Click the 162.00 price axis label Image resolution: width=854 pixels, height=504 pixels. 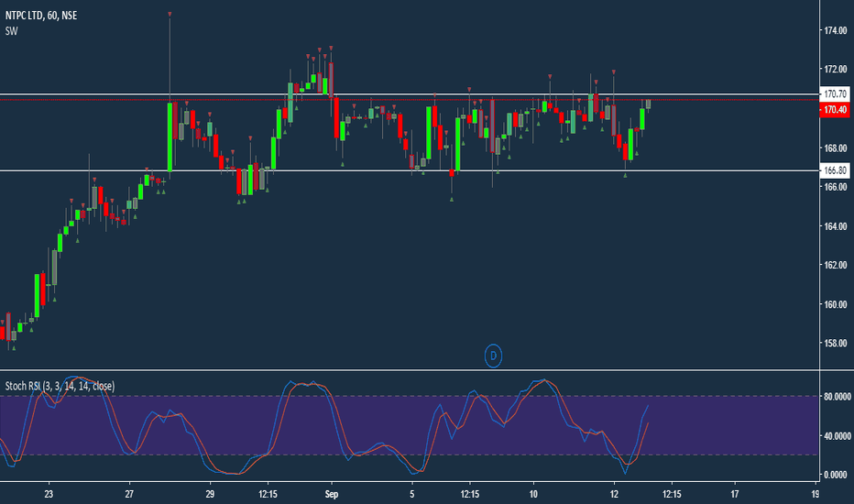[835, 265]
